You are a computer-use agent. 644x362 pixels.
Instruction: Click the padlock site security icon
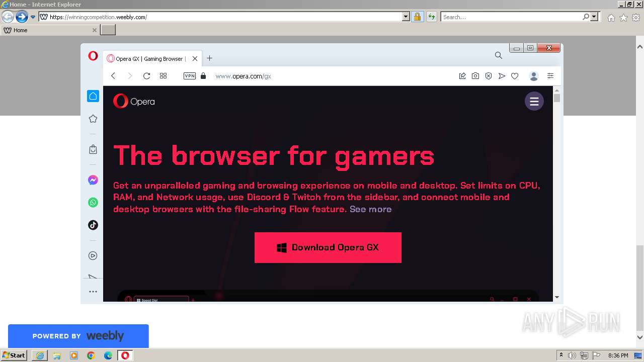[x=203, y=76]
